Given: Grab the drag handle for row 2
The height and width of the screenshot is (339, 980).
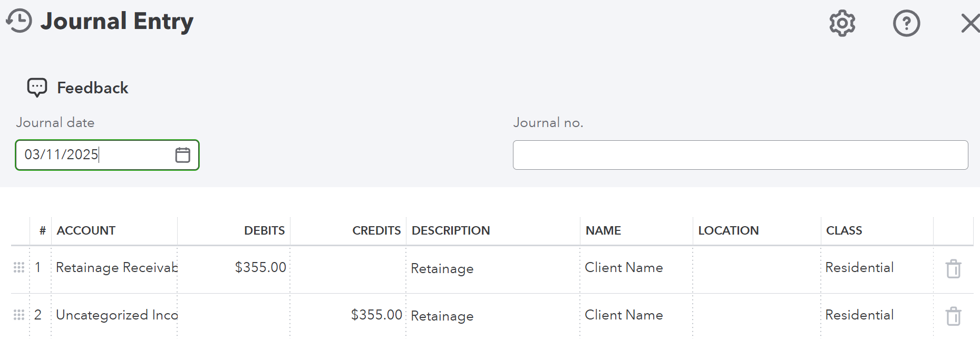Looking at the screenshot, I should [19, 315].
